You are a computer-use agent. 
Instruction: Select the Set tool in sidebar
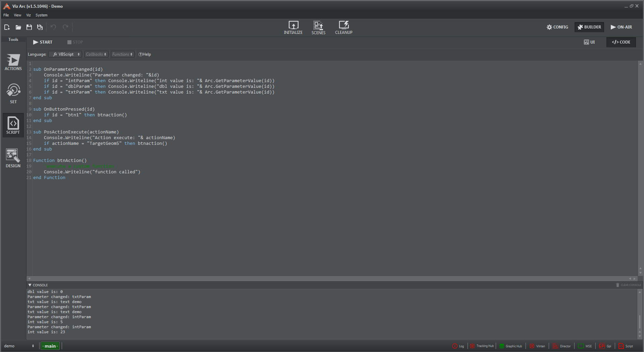13,94
